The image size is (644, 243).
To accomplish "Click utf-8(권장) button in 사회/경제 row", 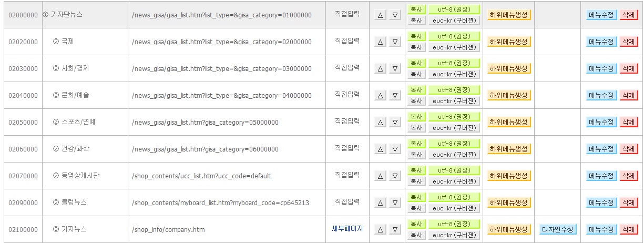I will coord(454,63).
